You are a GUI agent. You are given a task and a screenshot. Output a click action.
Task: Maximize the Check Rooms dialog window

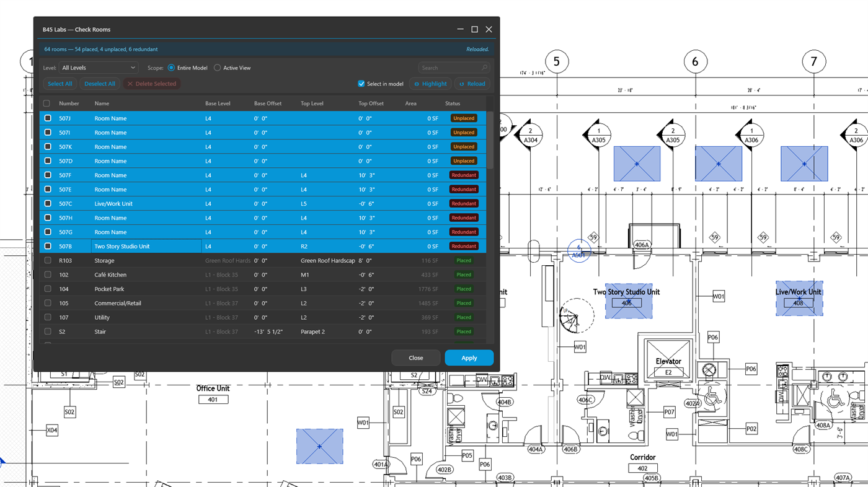click(474, 29)
